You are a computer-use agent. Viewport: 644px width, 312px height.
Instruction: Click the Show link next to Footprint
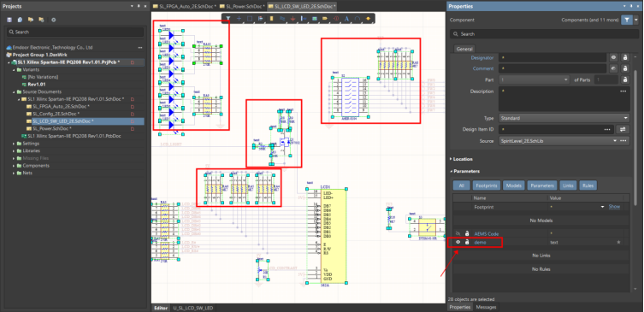(x=614, y=207)
